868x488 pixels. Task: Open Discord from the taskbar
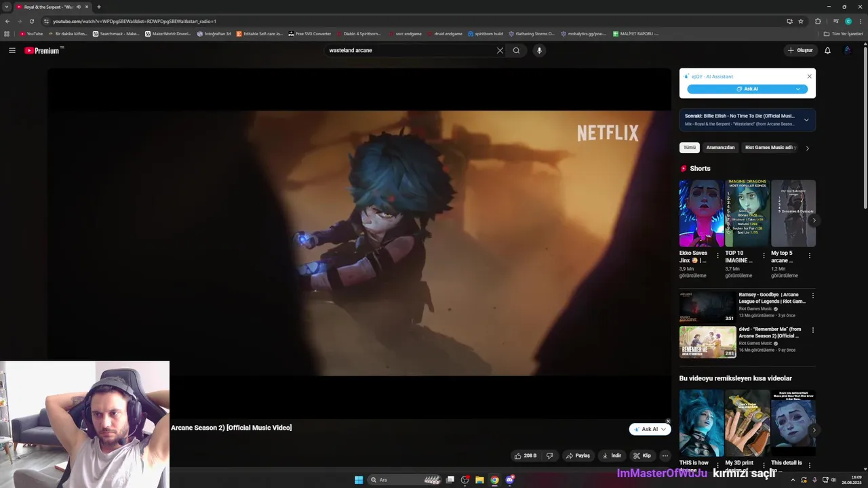coord(510,480)
